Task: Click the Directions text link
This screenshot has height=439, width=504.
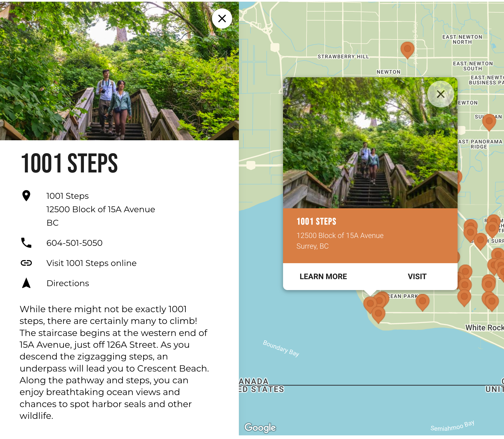Action: 68,283
